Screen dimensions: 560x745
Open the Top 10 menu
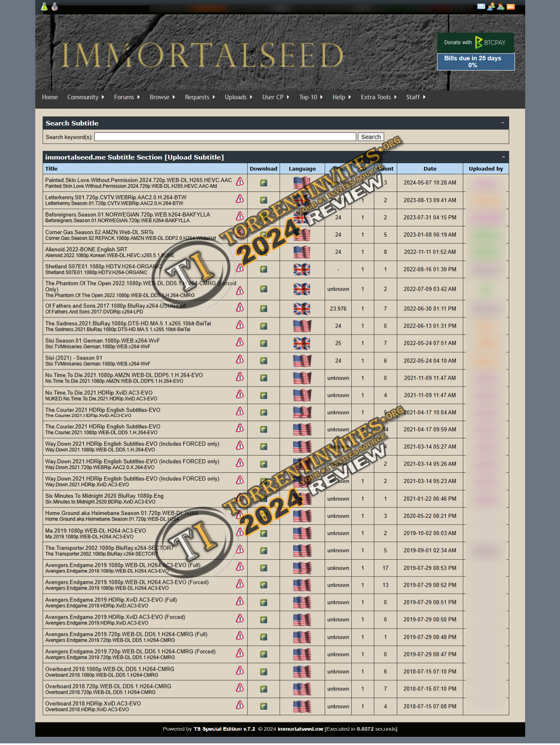[310, 97]
